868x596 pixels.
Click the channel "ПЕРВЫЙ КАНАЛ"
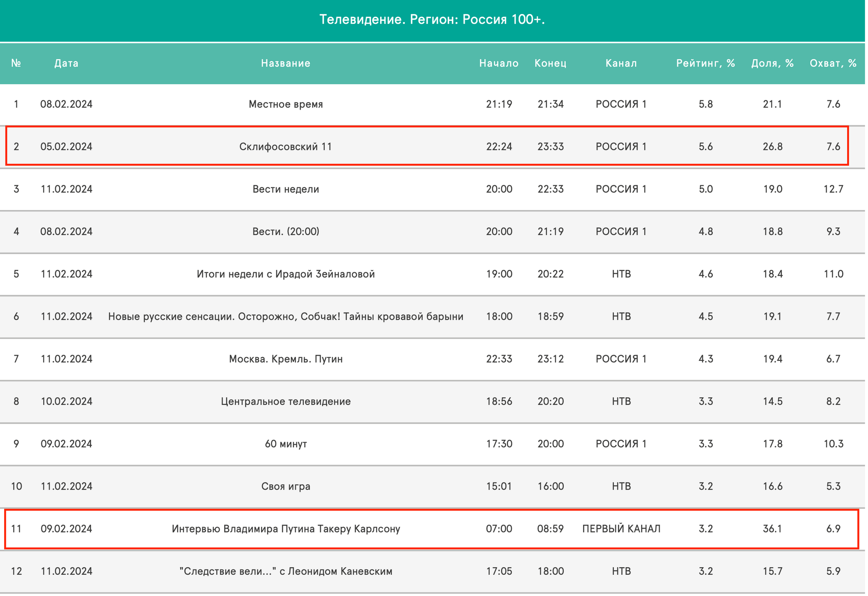[x=621, y=529]
